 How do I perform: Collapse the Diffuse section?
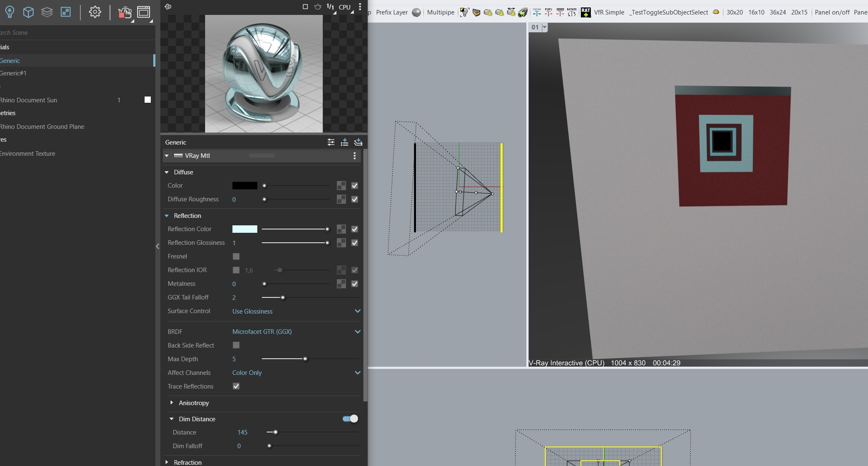(167, 172)
